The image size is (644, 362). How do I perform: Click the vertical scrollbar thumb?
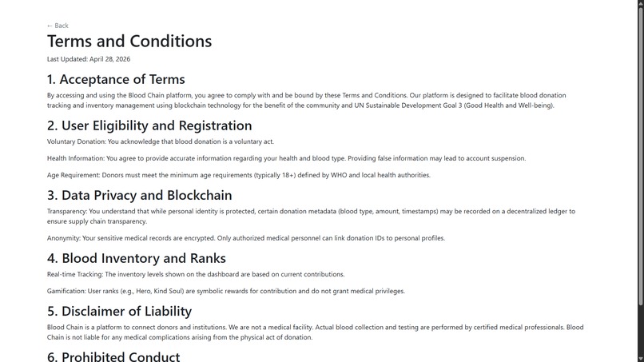[x=640, y=155]
